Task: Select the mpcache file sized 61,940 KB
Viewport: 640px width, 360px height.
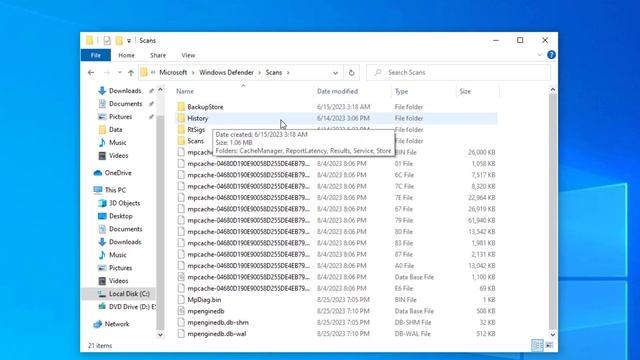Action: coord(337,220)
